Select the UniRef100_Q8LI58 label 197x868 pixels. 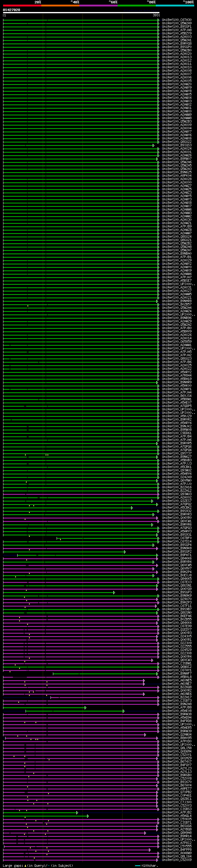[177, 748]
